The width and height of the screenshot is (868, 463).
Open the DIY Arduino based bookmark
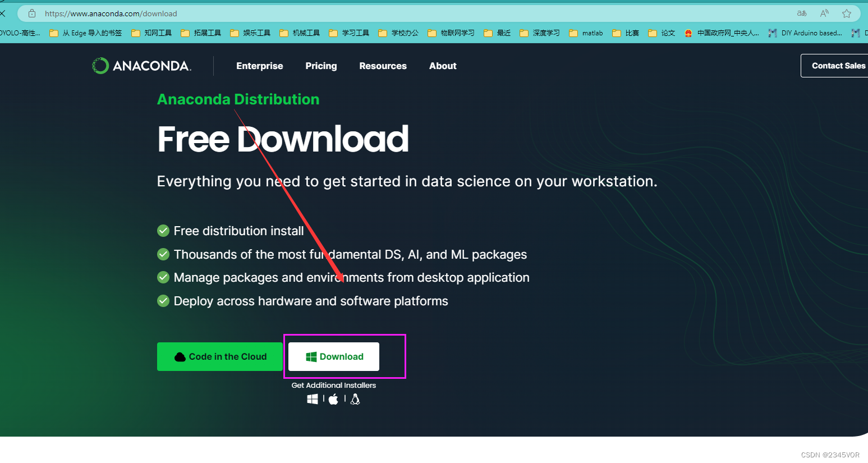tap(806, 33)
